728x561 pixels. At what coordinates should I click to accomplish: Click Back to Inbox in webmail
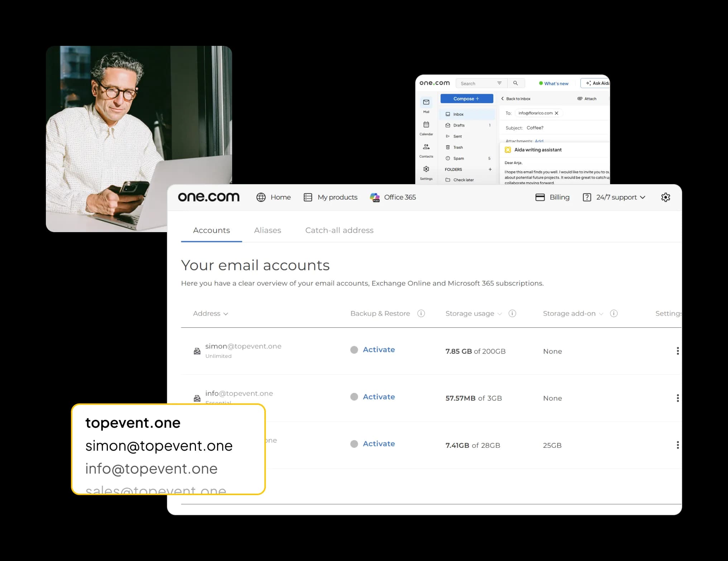click(516, 99)
